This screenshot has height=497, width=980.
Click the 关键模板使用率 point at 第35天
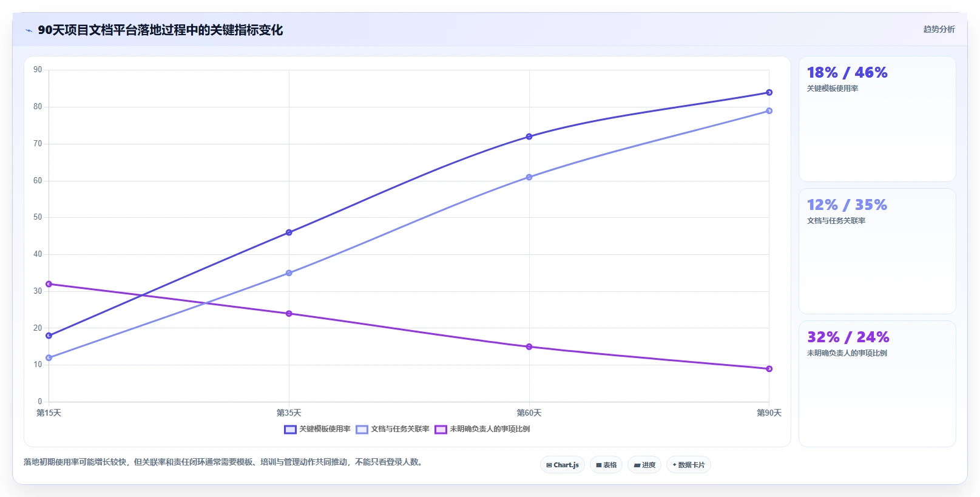(289, 232)
